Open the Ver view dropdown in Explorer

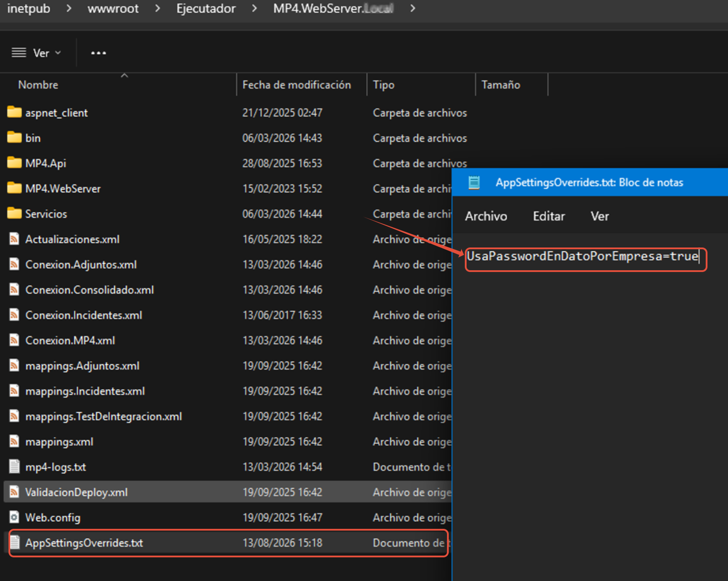point(37,53)
